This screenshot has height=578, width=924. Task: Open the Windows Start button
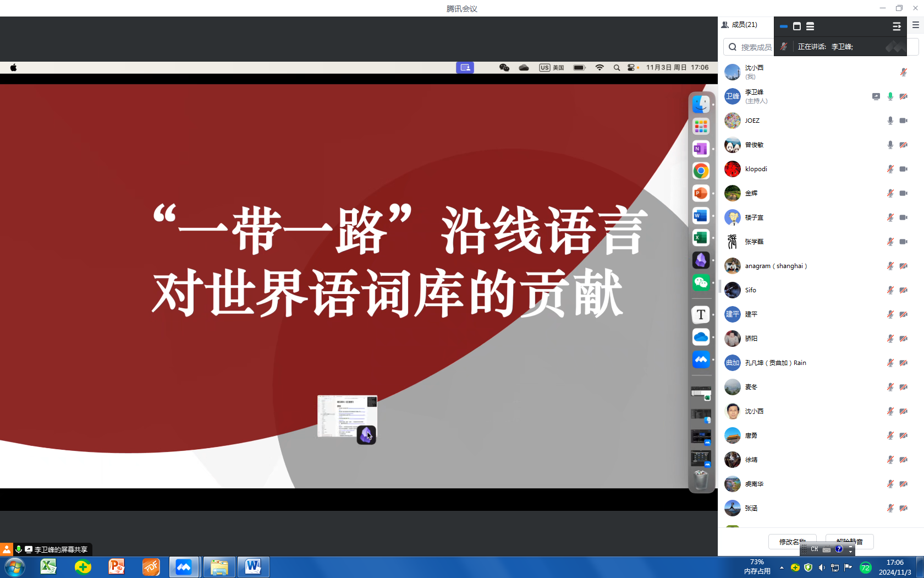[x=14, y=567]
